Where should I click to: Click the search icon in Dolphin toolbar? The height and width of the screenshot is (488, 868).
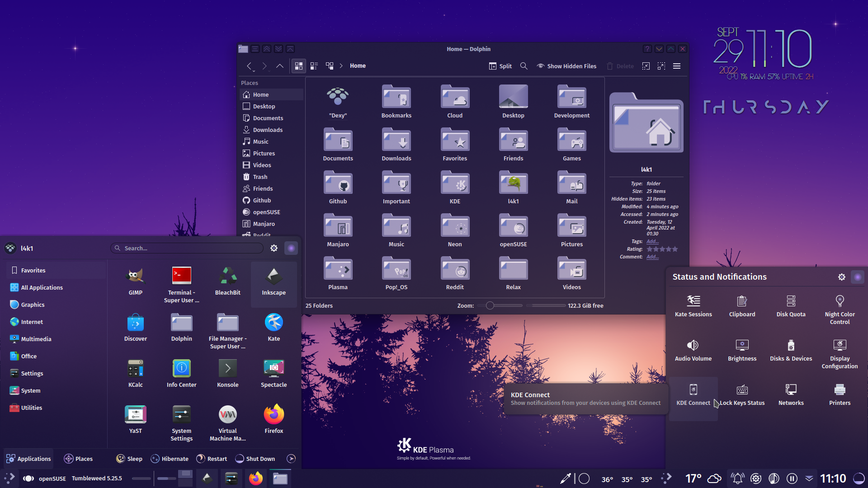[524, 66]
